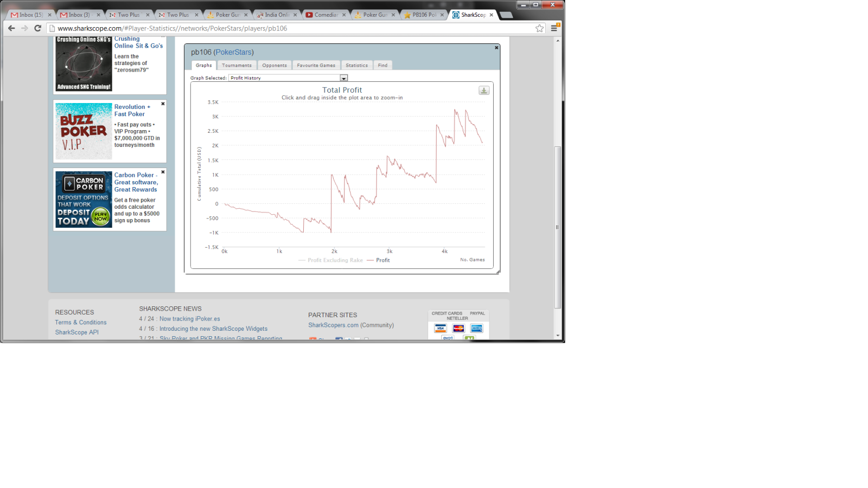
Task: Open Revolution + Fast Poker link
Action: coord(132,111)
